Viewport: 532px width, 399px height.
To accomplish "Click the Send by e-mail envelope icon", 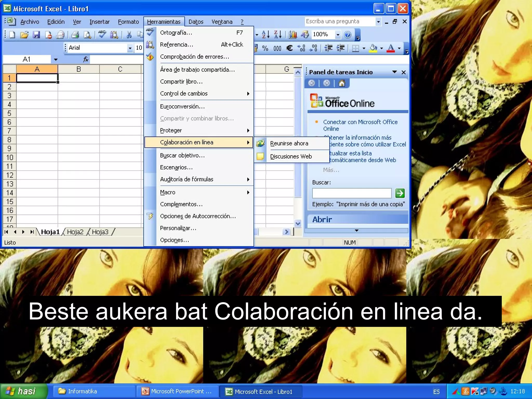I will (61, 35).
